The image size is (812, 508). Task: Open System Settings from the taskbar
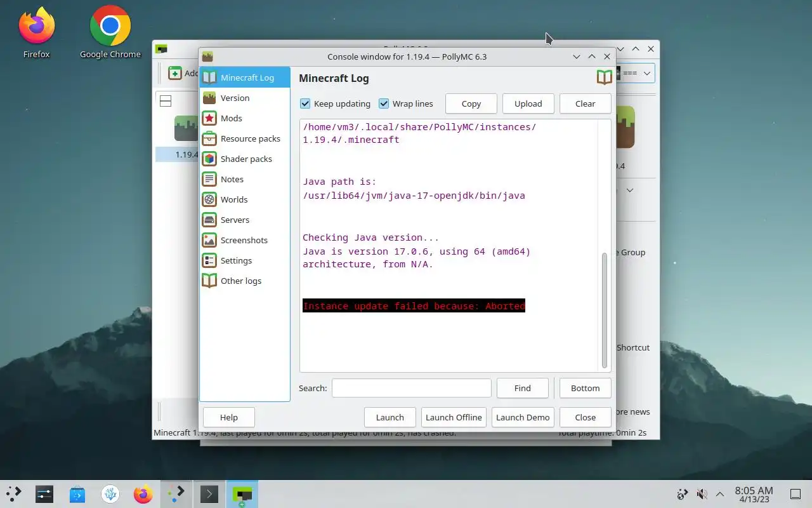(44, 494)
